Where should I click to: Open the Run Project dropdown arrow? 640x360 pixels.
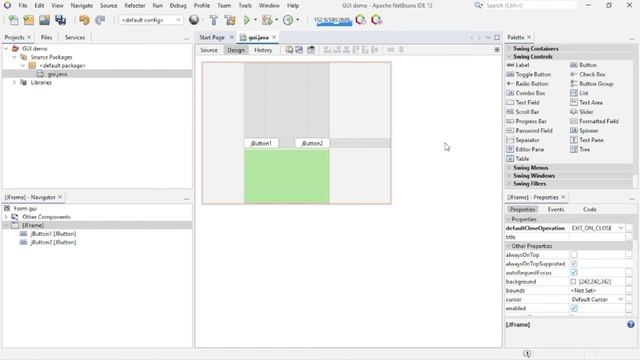(x=256, y=20)
